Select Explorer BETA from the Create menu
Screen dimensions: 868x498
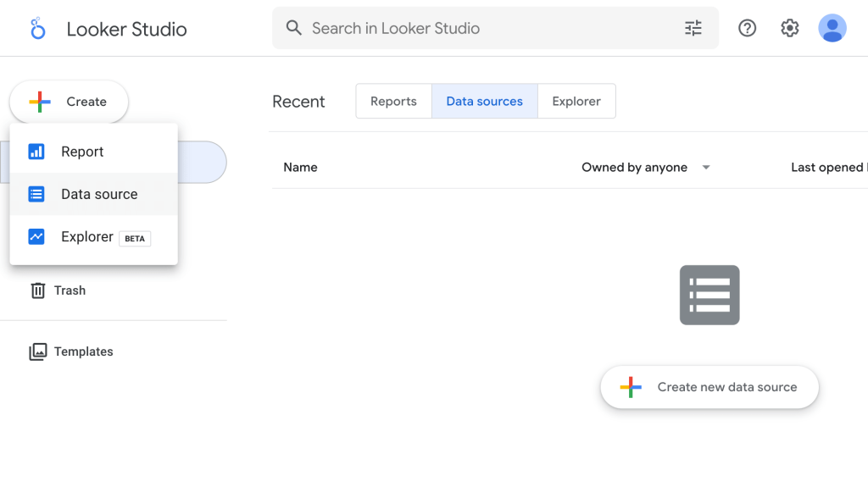88,236
